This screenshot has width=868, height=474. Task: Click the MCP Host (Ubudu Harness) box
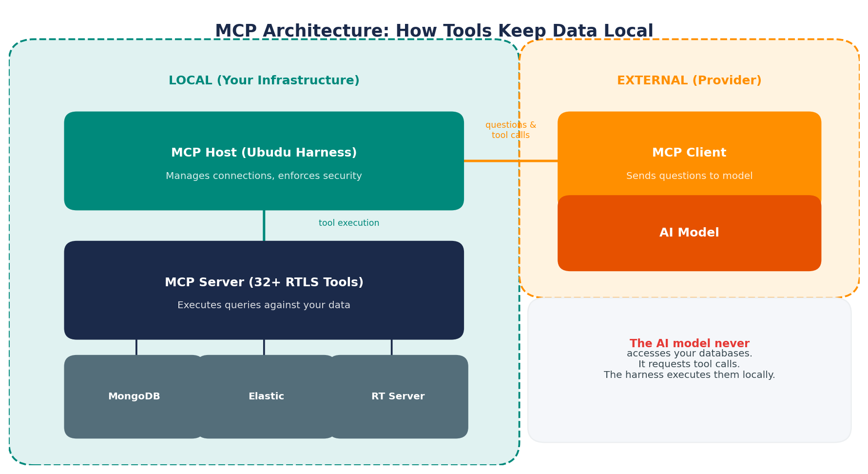click(264, 161)
